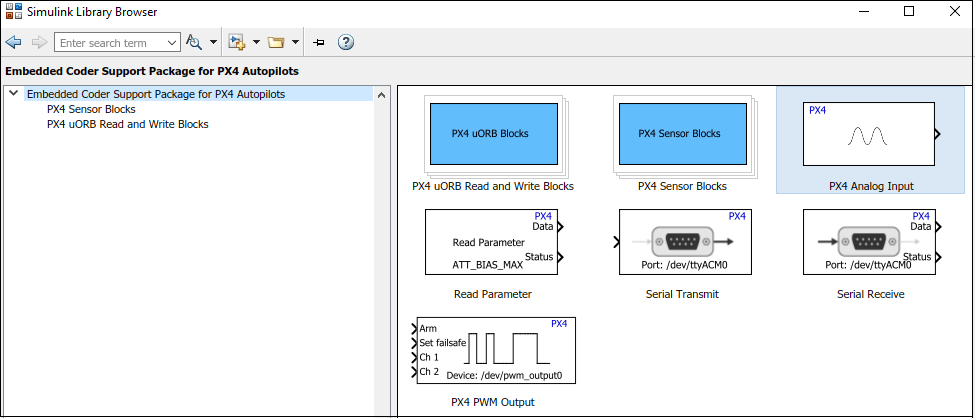
Task: Click the find blocks binoculars icon
Action: pyautogui.click(x=195, y=42)
